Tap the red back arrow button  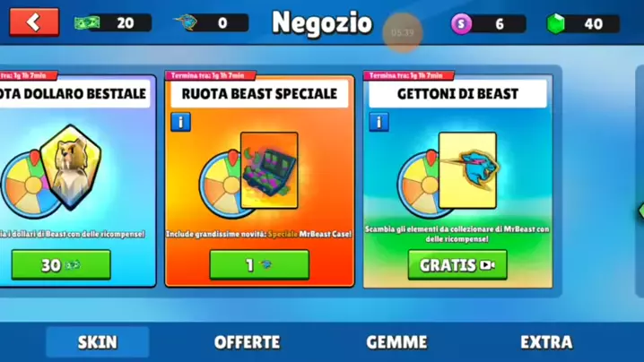[x=34, y=22]
